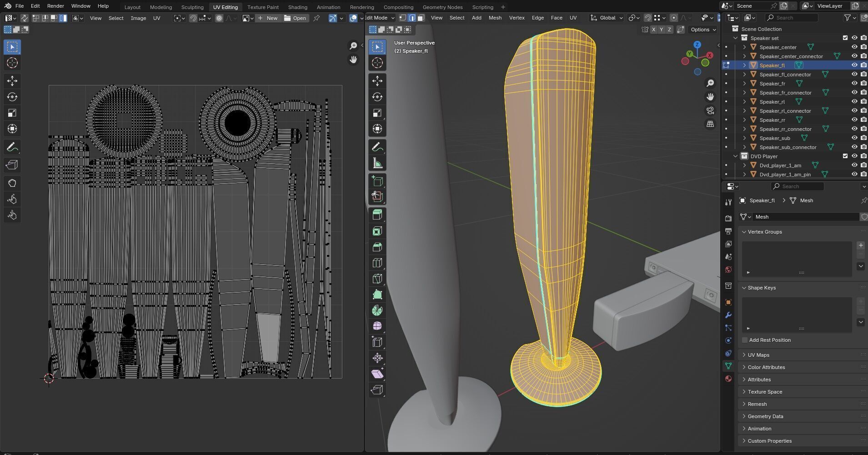Image resolution: width=868 pixels, height=455 pixels.
Task: Select the Shear tool
Action: click(377, 374)
